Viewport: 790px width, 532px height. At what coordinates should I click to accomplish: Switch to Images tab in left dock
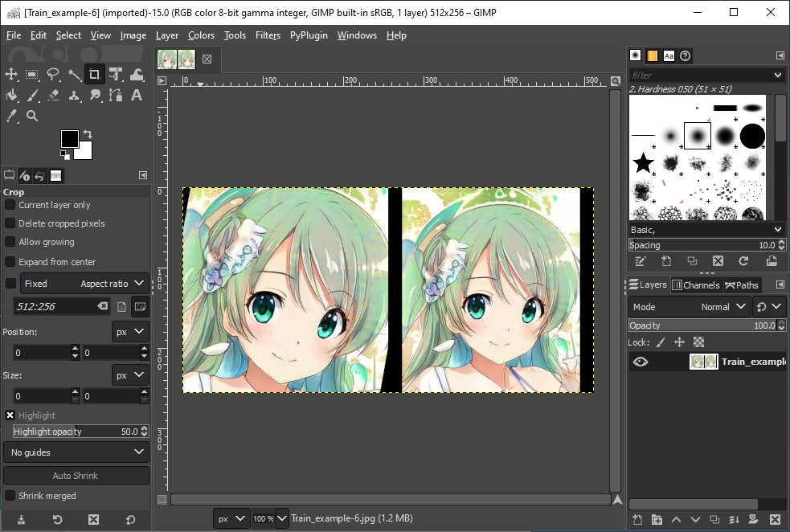[x=56, y=175]
